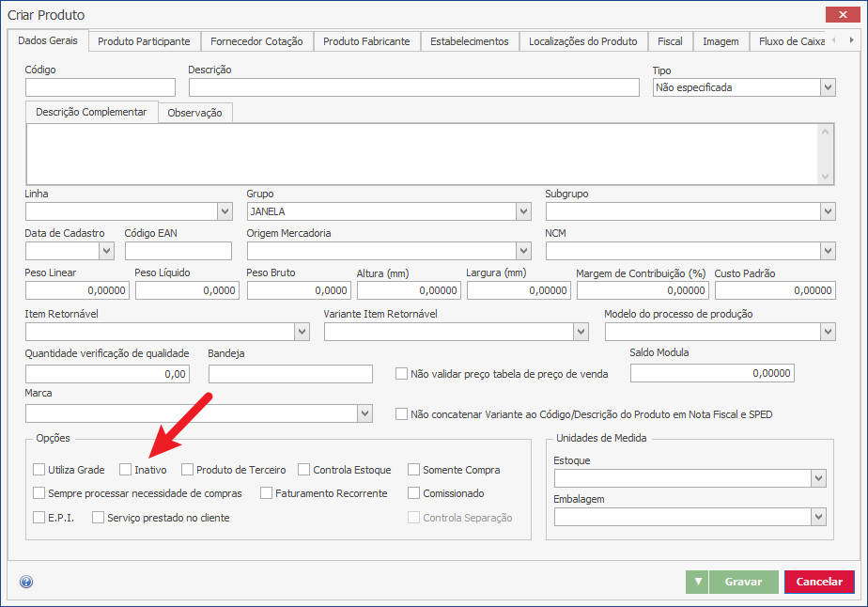868x607 pixels.
Task: Check the Utiliza Grade option
Action: pyautogui.click(x=39, y=470)
